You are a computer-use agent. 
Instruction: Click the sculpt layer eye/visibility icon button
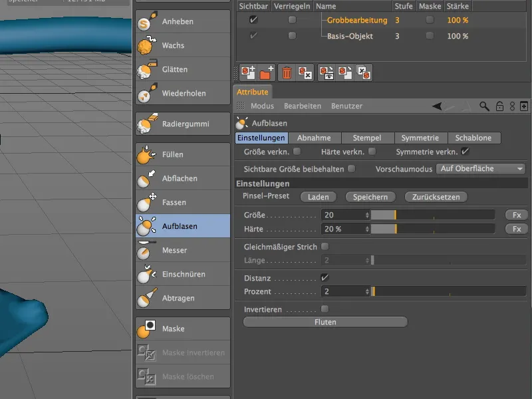click(x=327, y=72)
